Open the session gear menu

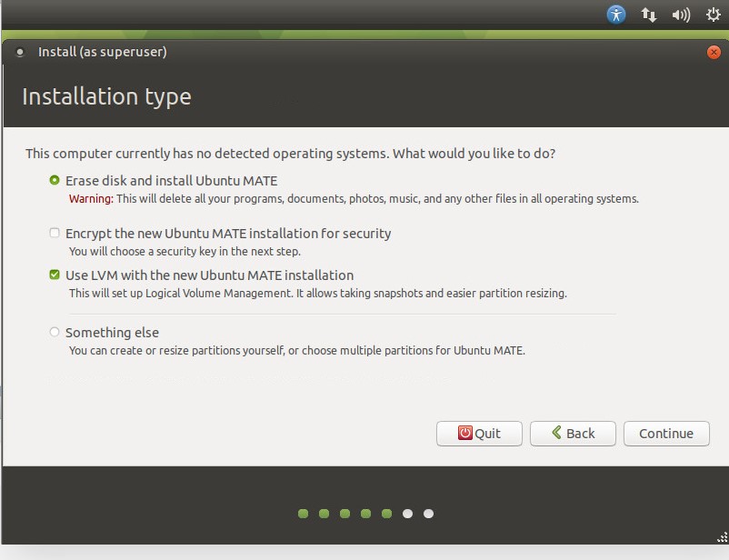(713, 15)
